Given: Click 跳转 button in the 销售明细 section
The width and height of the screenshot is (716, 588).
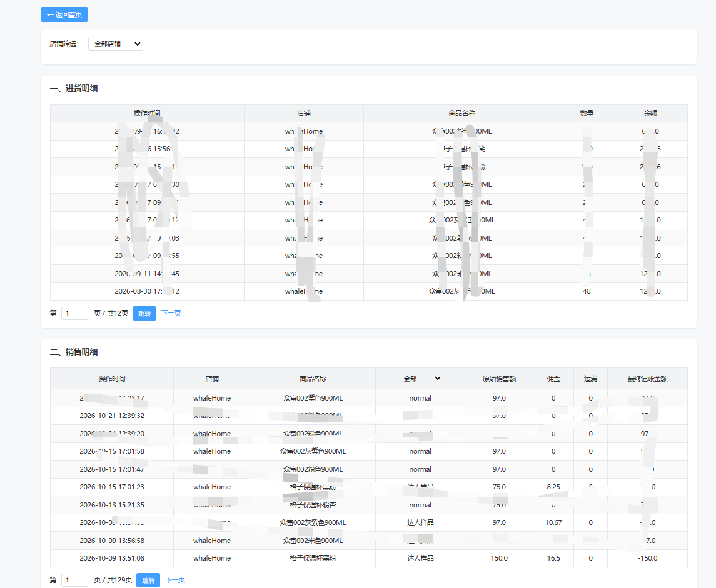Looking at the screenshot, I should click(148, 581).
